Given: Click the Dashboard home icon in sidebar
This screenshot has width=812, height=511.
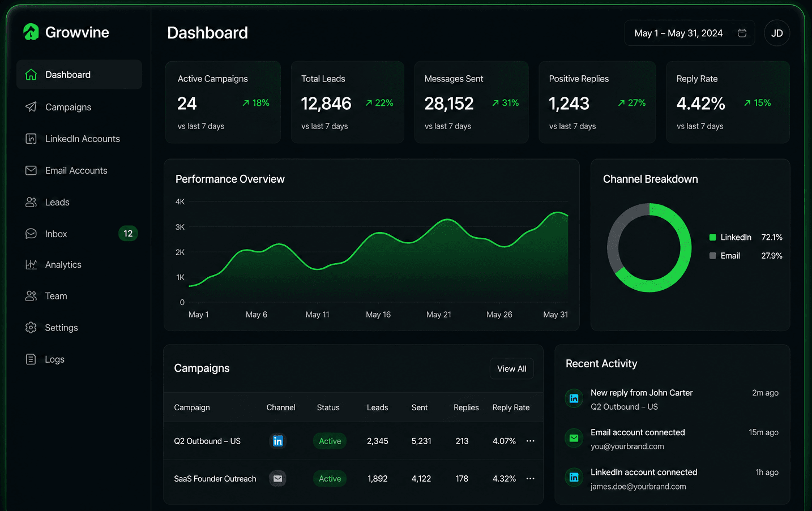Looking at the screenshot, I should click(31, 75).
